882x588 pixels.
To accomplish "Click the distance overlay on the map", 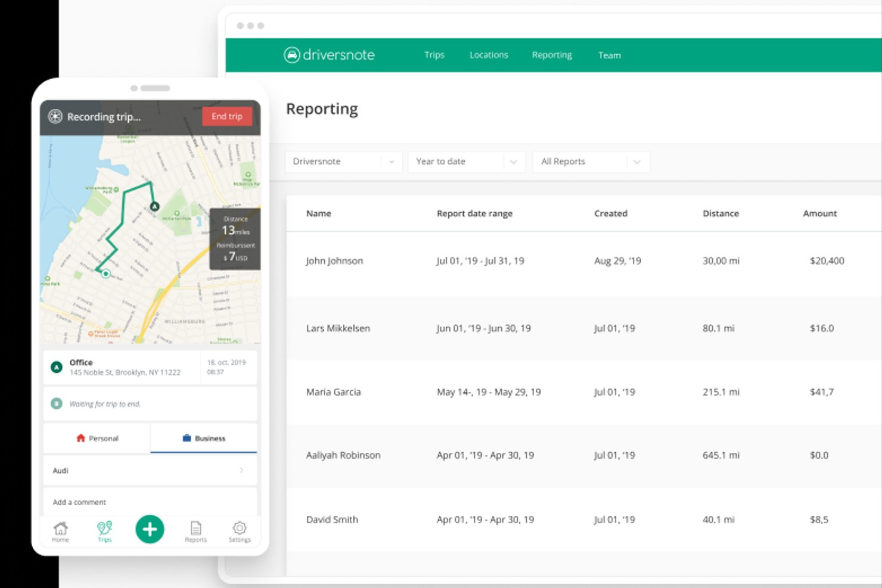I will [x=234, y=238].
